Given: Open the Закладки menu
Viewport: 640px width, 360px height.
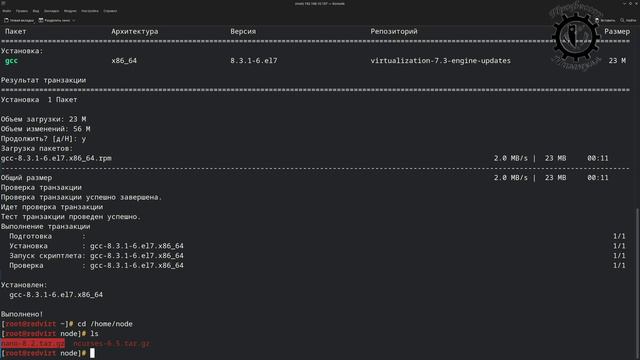Looking at the screenshot, I should click(x=51, y=11).
